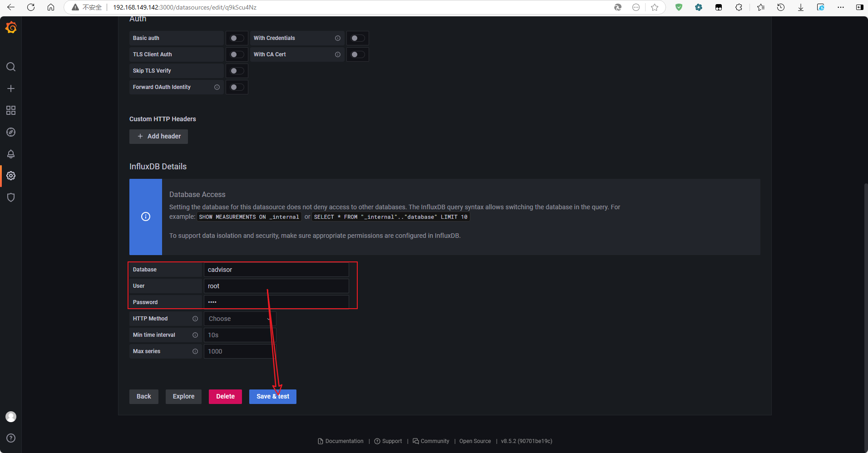Open the browser downloads arrow icon
Viewport: 868px width, 453px height.
(801, 7)
